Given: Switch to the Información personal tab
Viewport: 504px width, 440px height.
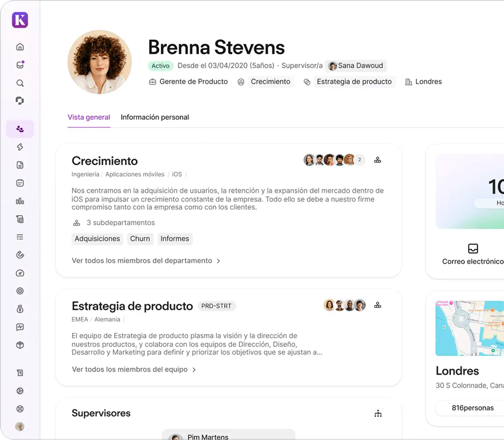Looking at the screenshot, I should [x=155, y=117].
